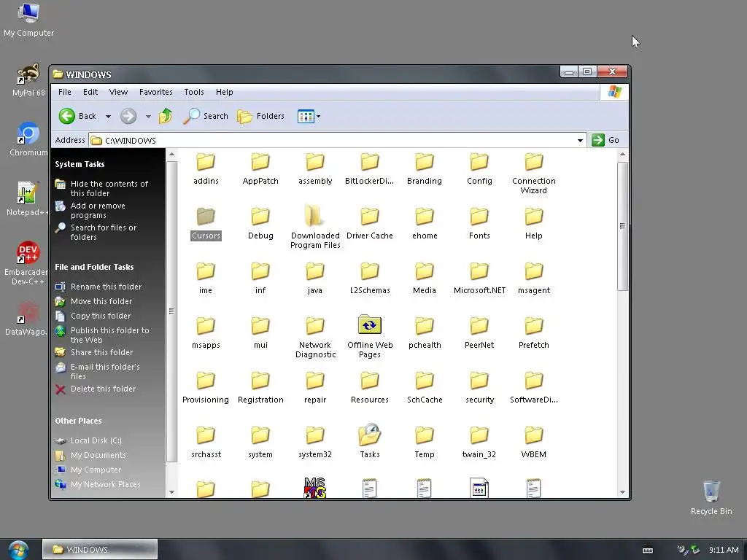Go up one folder level
Screen dimensions: 747x560
pos(166,116)
